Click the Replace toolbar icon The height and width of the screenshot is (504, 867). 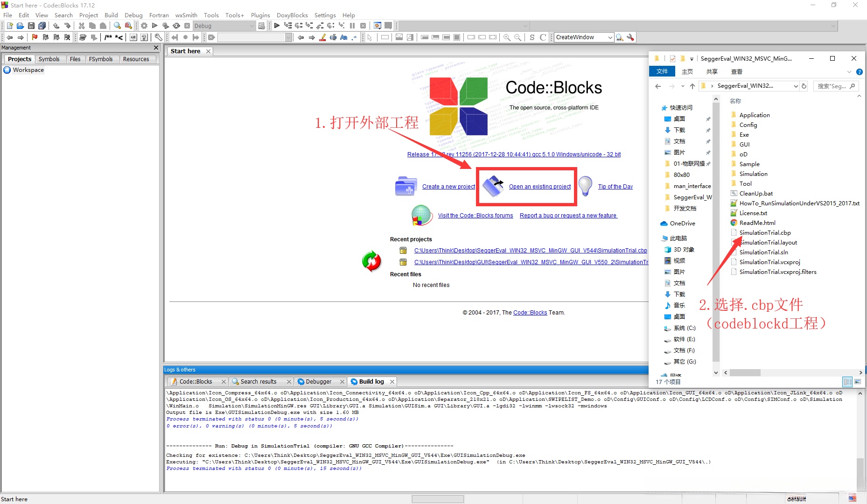(x=128, y=26)
